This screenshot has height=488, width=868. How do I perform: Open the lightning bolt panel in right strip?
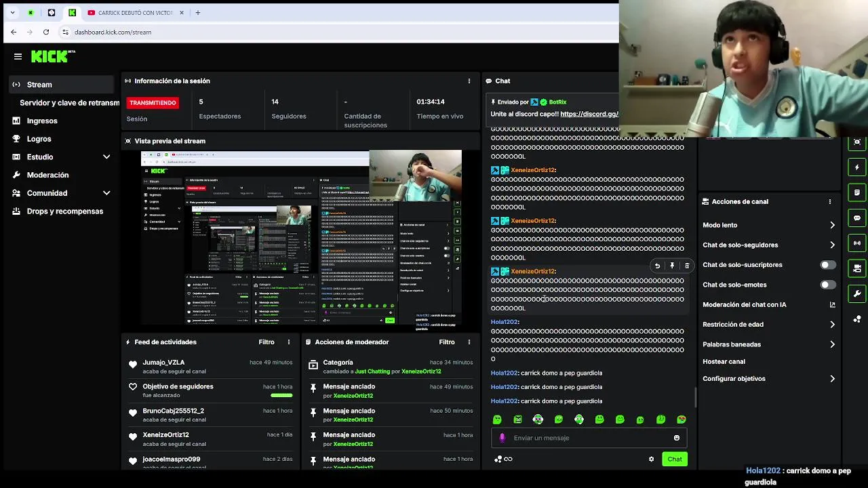coord(857,167)
